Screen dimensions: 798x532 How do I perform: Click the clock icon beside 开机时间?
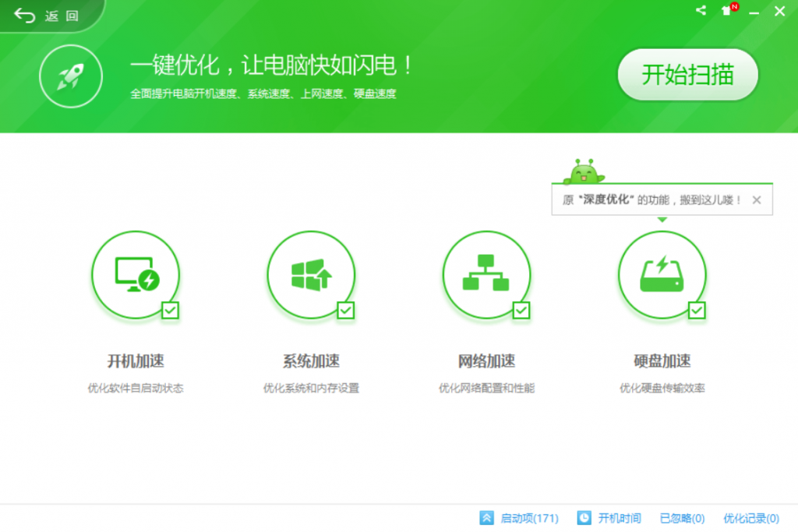pyautogui.click(x=584, y=518)
